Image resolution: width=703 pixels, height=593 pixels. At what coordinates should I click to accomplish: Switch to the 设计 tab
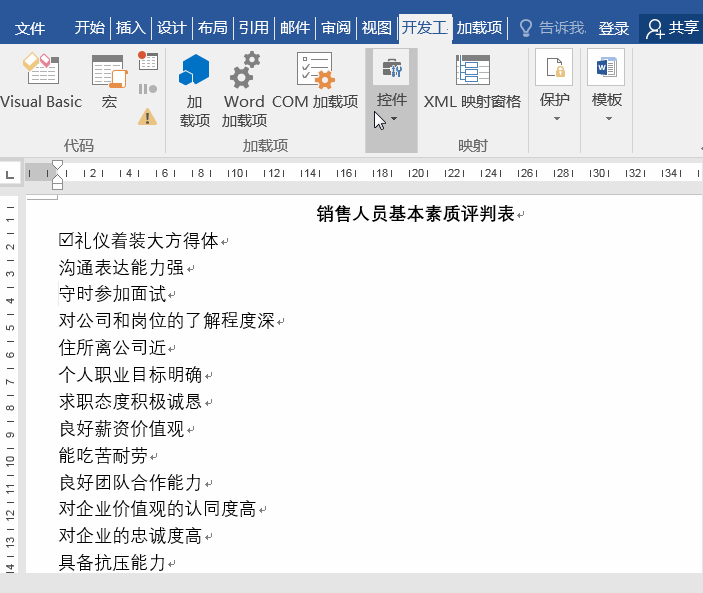click(171, 28)
